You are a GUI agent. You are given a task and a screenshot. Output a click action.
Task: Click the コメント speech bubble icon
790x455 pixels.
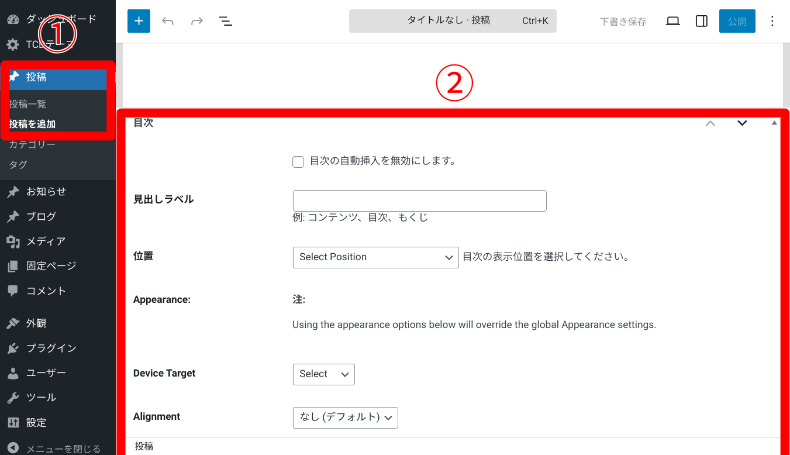pyautogui.click(x=13, y=291)
